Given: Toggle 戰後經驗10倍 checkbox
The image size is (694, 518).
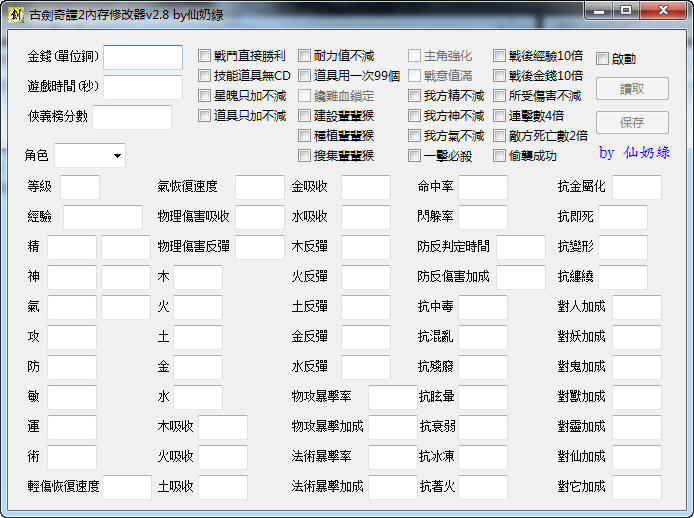Looking at the screenshot, I should (x=500, y=56).
